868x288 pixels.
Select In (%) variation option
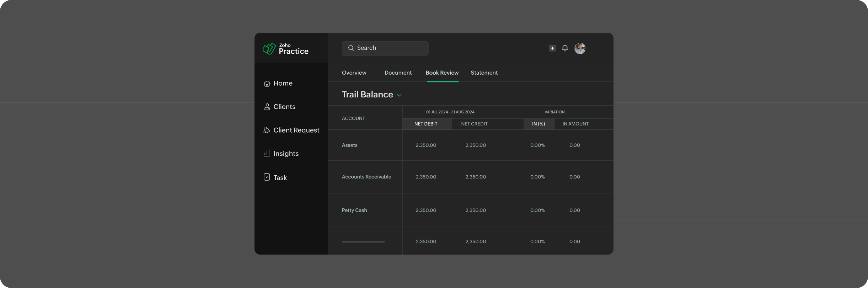click(538, 124)
